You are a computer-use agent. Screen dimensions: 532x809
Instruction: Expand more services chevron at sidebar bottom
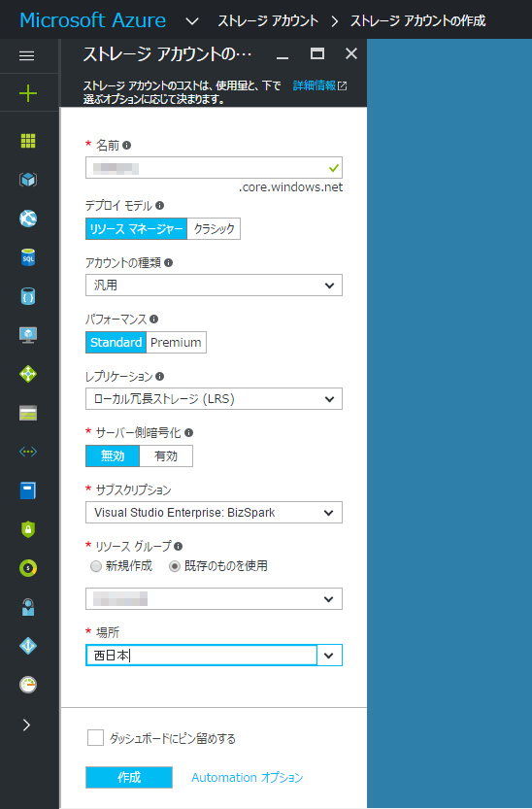point(27,725)
